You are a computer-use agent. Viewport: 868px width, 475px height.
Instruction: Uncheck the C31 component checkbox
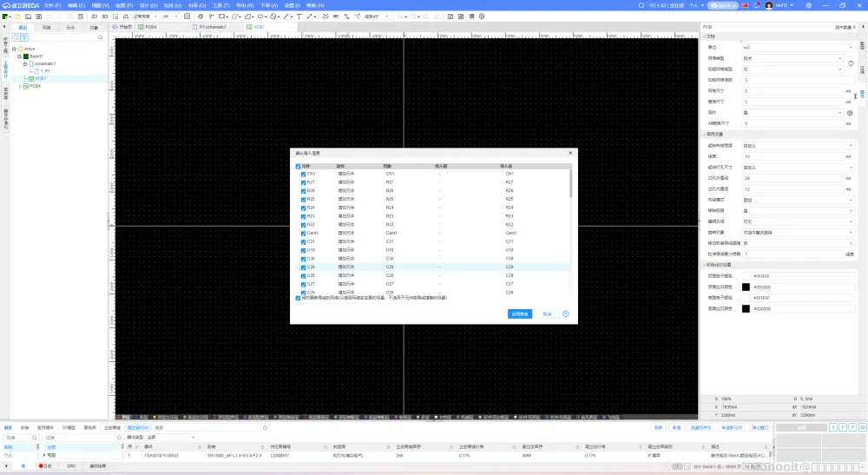click(x=303, y=242)
